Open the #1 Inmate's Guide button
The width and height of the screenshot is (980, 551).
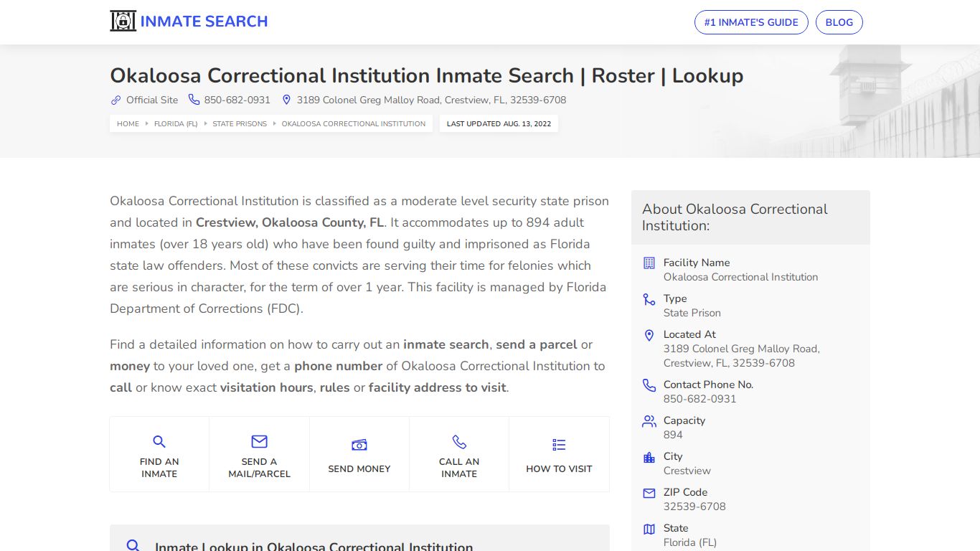click(751, 22)
